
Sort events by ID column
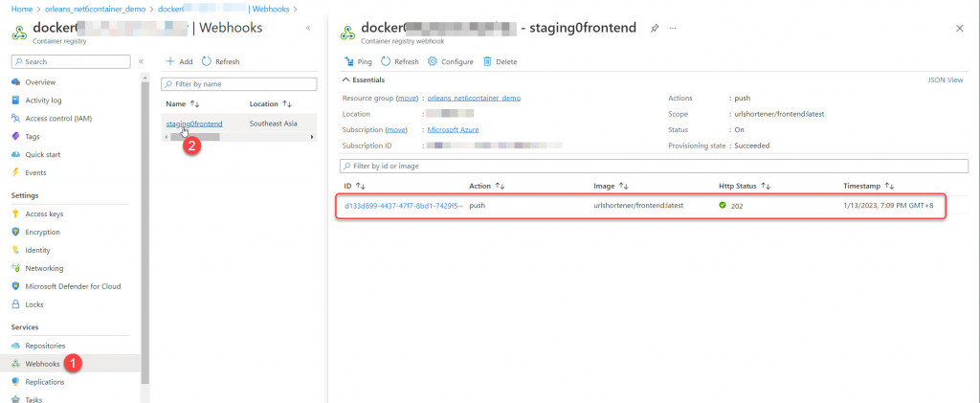354,187
